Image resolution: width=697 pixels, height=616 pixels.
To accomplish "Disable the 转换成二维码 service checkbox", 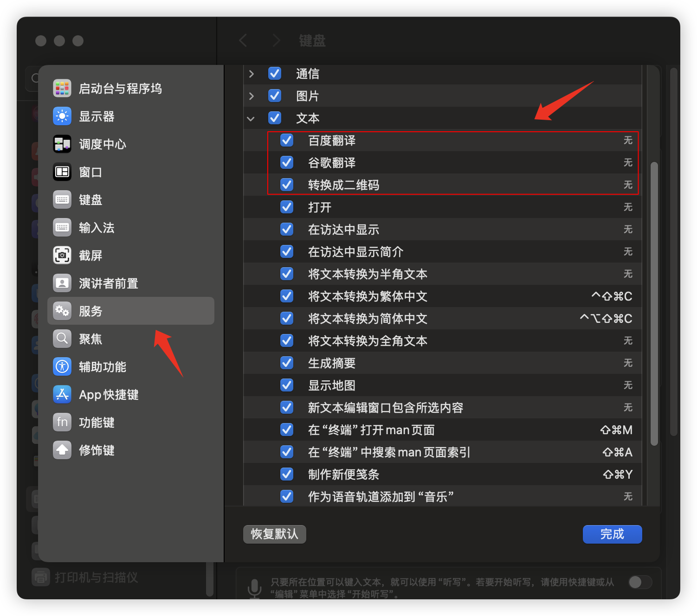I will point(287,185).
